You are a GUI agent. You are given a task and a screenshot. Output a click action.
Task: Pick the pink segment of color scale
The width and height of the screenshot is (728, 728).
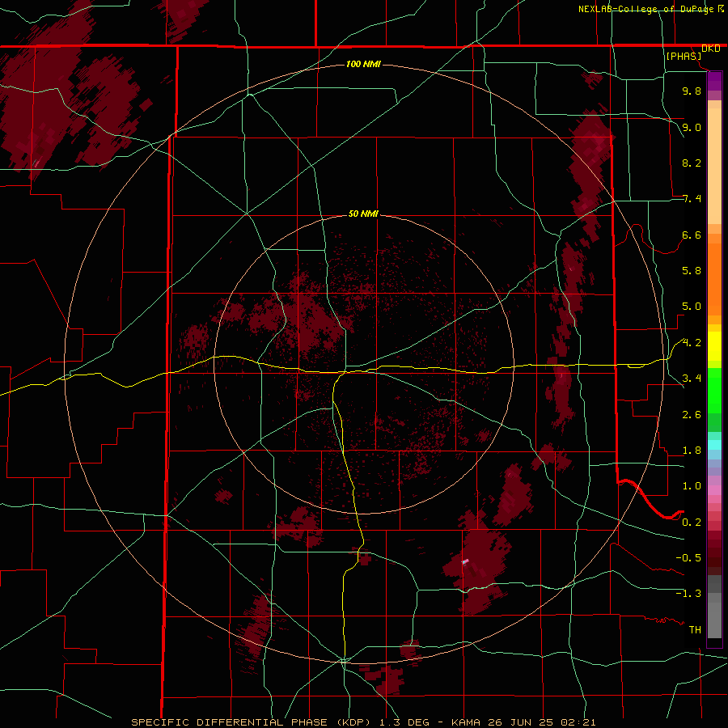(x=714, y=490)
